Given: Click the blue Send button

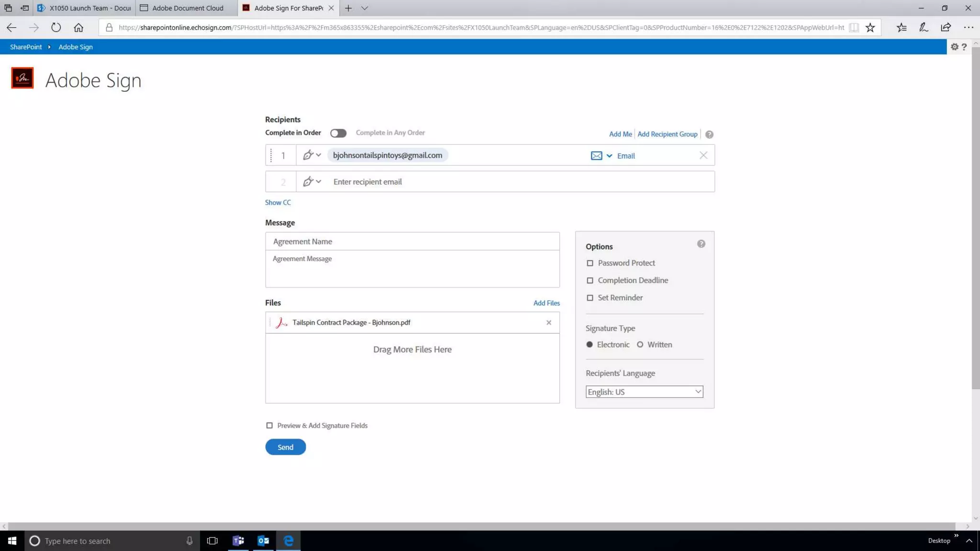Looking at the screenshot, I should click(x=285, y=447).
